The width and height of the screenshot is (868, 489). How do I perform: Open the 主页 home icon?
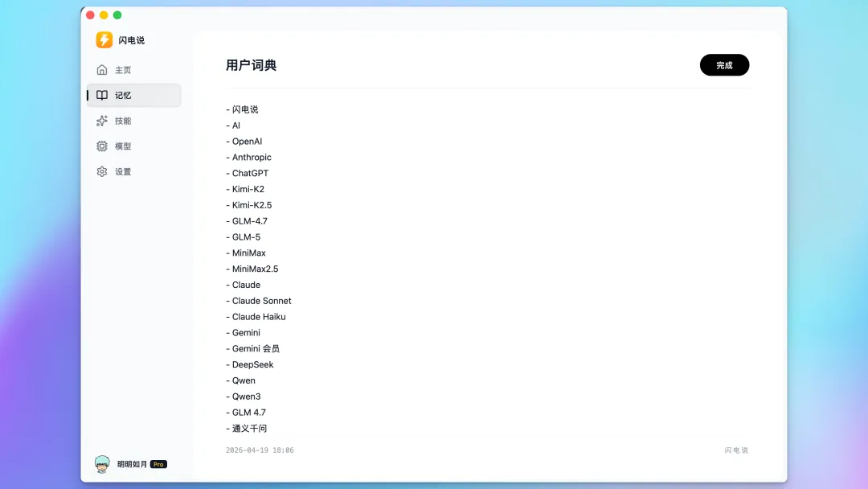click(102, 70)
